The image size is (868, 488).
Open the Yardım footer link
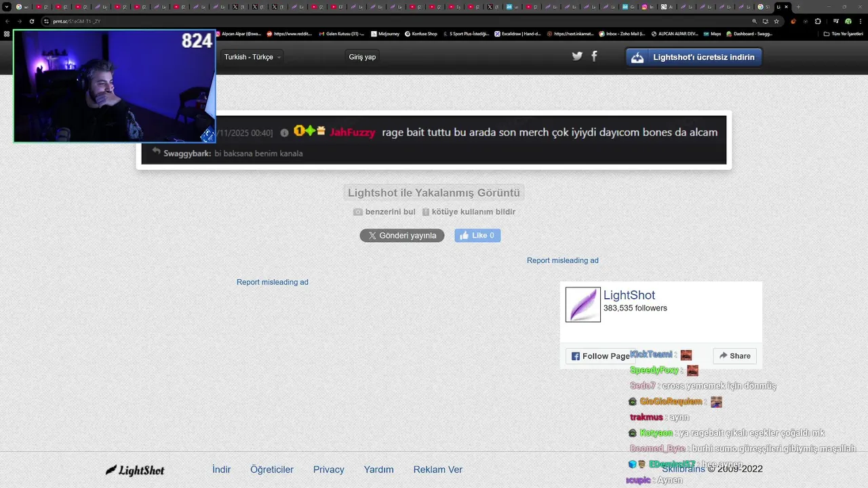point(378,470)
